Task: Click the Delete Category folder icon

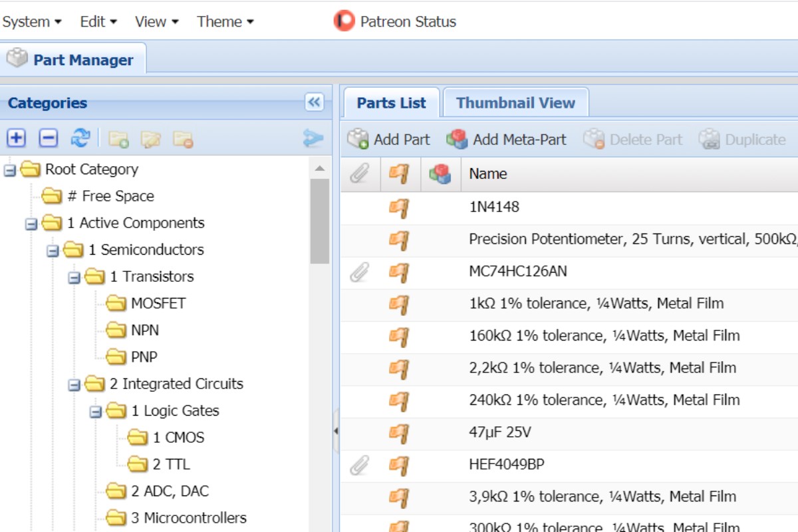Action: click(183, 139)
